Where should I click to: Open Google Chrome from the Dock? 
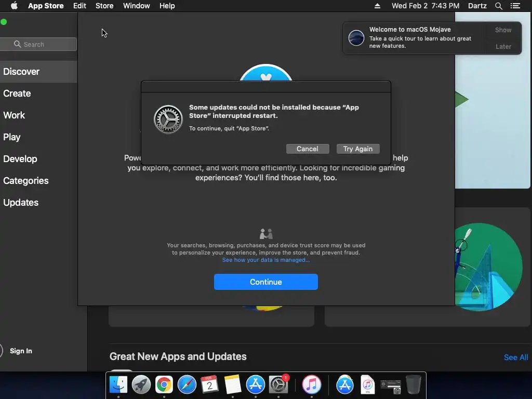(164, 385)
